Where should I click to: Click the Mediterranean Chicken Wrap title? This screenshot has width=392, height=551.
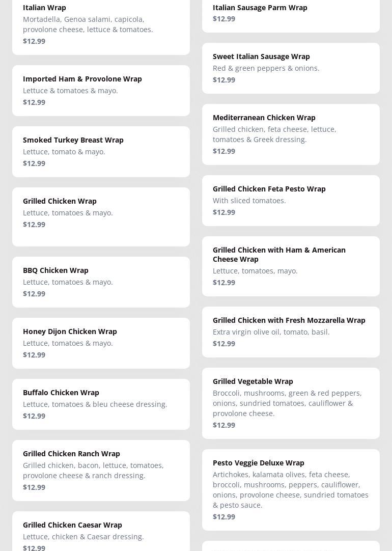point(264,118)
